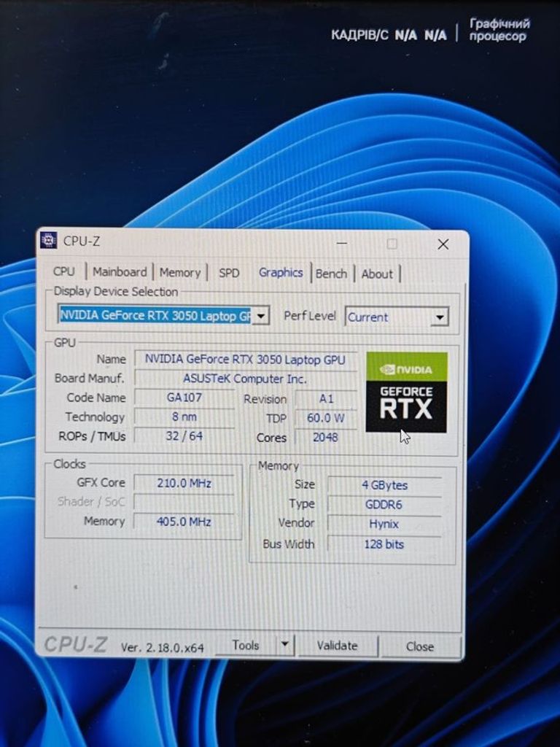Image resolution: width=560 pixels, height=747 pixels.
Task: Click the CPU-Z app icon in title bar
Action: click(x=48, y=241)
